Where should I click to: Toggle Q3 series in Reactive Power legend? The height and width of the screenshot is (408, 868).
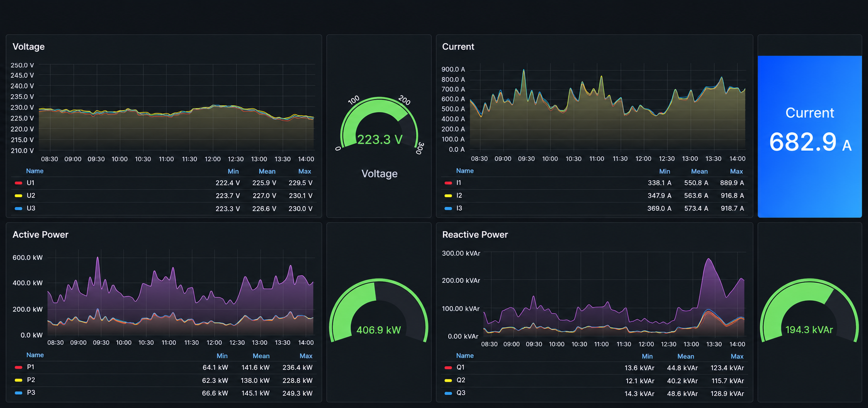coord(461,393)
